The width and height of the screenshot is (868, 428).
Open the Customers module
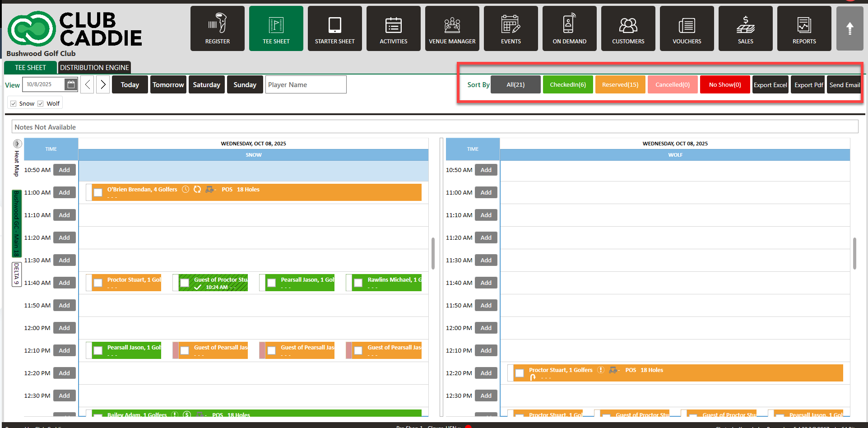click(628, 28)
